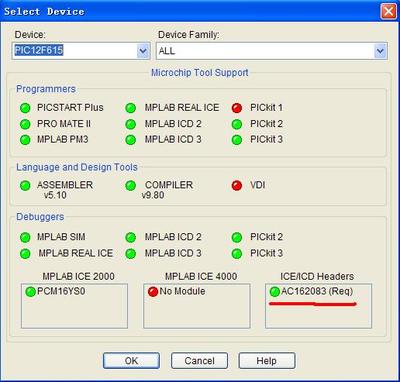Click the green indicator beside PRO MATE II

[25, 124]
